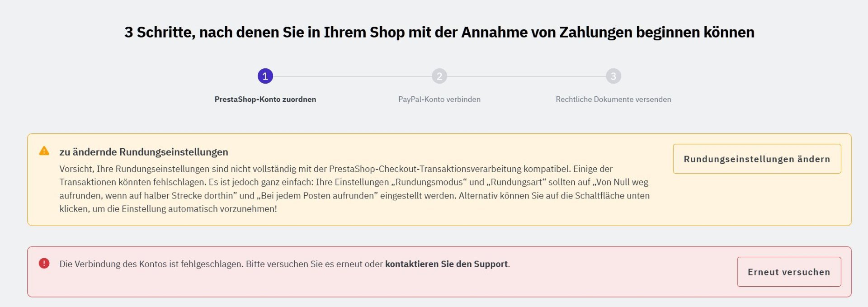The width and height of the screenshot is (868, 307).
Task: Click the step 1 circle indicator
Action: tap(265, 76)
